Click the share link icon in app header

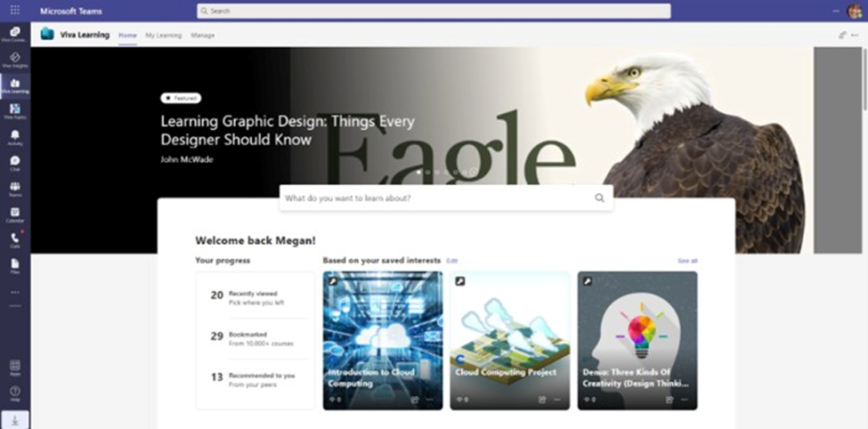842,35
